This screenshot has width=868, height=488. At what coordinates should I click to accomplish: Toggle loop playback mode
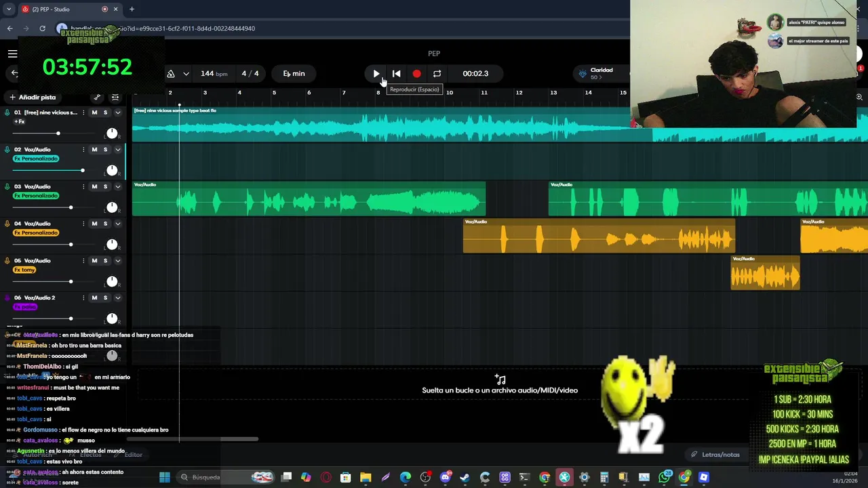coord(437,73)
